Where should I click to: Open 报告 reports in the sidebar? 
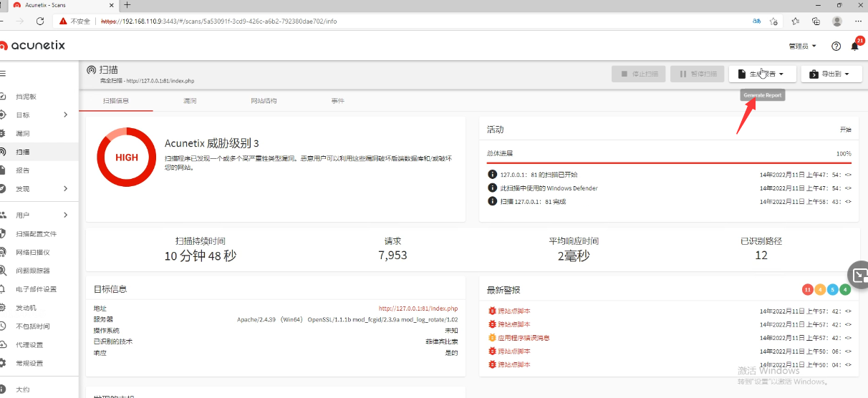23,170
